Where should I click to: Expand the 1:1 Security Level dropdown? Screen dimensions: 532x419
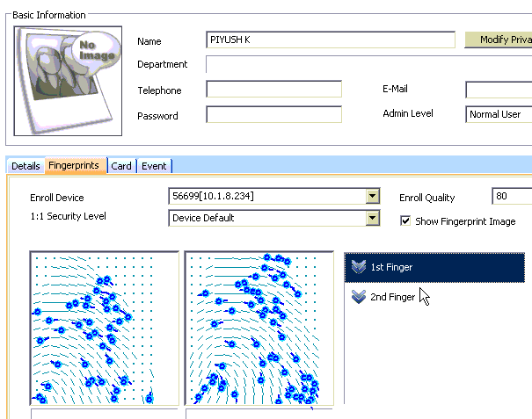pyautogui.click(x=372, y=218)
